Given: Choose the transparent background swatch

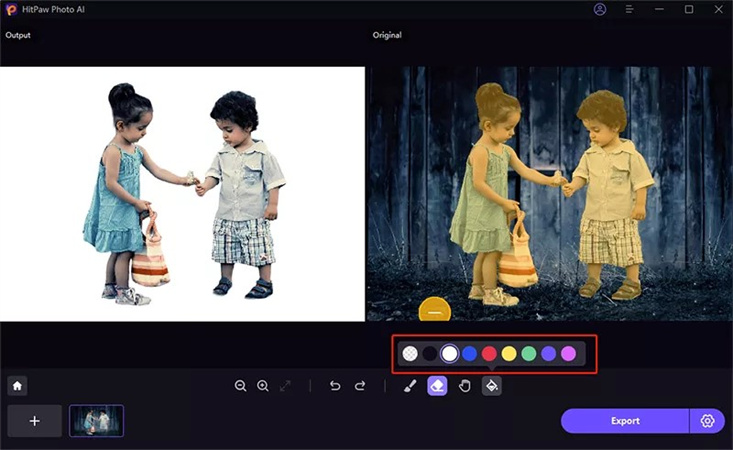Looking at the screenshot, I should 410,353.
